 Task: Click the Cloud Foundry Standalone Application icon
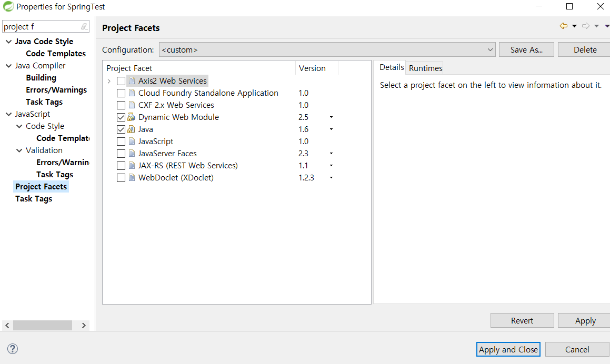click(132, 93)
